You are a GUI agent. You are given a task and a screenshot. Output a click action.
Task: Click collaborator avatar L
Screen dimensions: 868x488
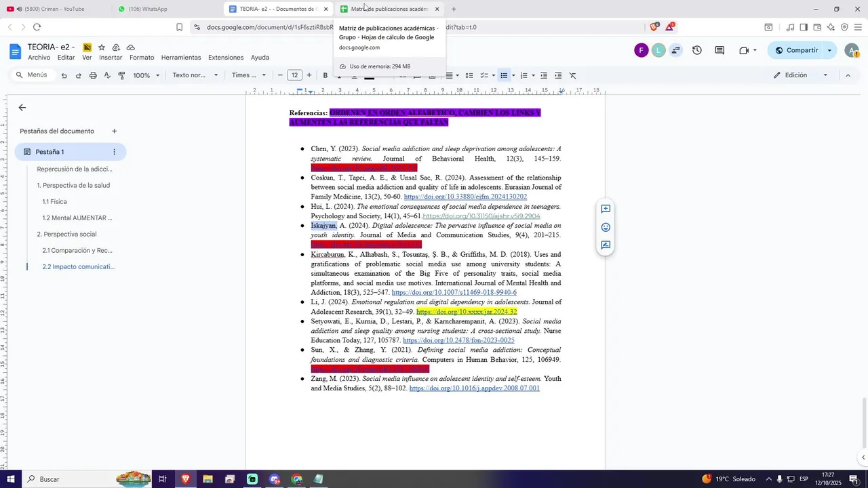pos(658,50)
